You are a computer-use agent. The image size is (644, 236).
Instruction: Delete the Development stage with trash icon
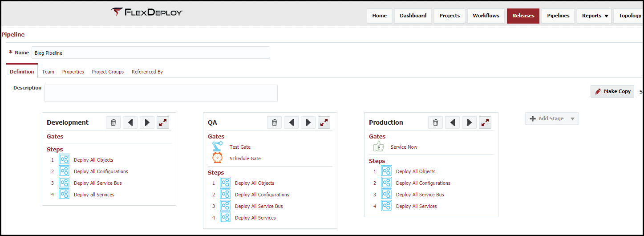click(113, 122)
